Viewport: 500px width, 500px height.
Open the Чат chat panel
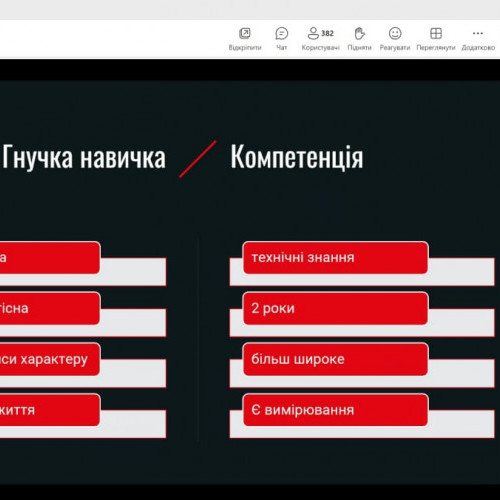(x=282, y=33)
